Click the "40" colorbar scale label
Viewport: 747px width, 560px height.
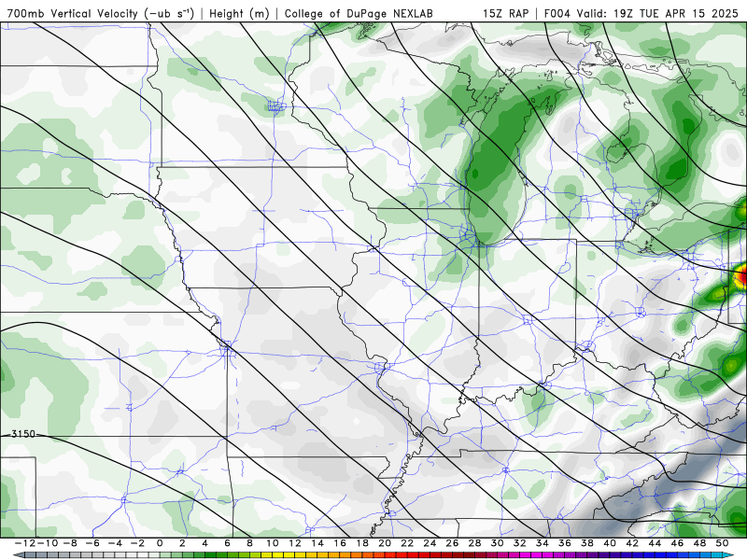click(610, 543)
